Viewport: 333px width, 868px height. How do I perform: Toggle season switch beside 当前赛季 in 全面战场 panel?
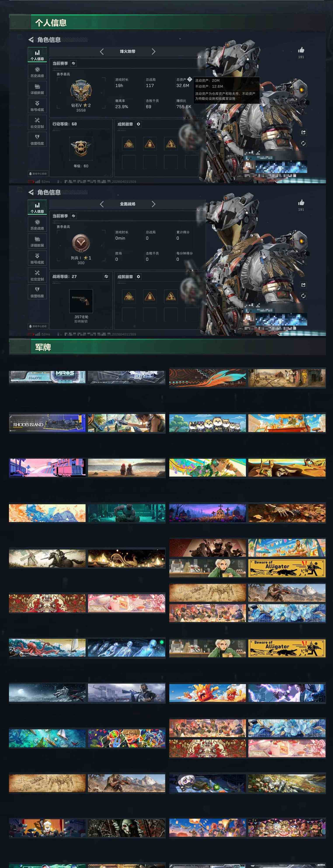tap(73, 216)
